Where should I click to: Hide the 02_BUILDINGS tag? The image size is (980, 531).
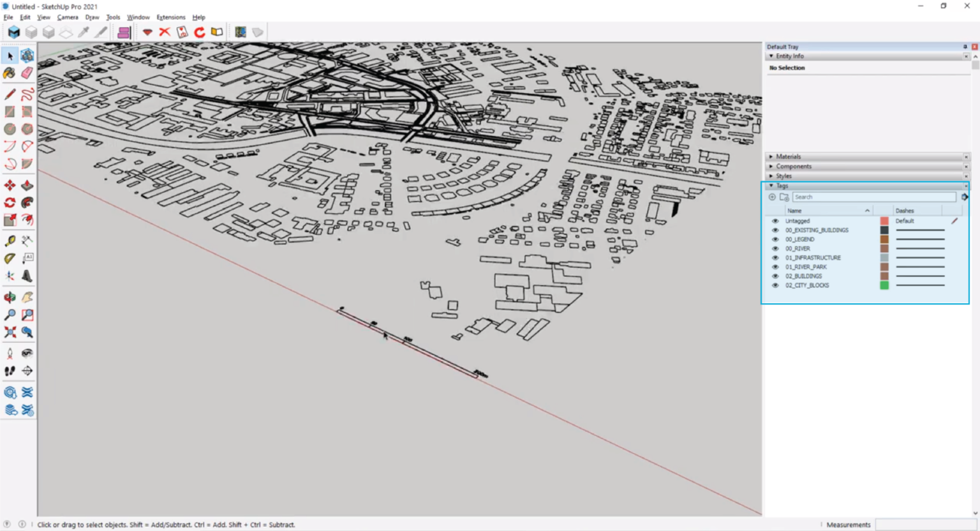775,276
